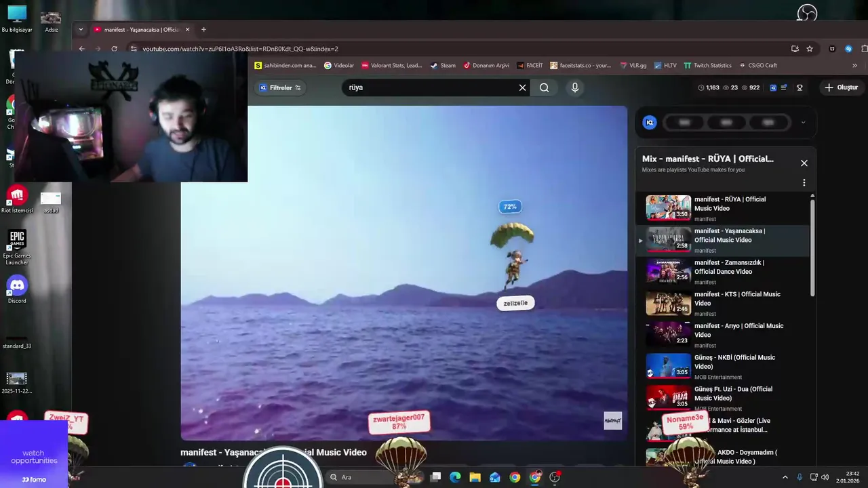This screenshot has height=488, width=868.
Task: Open the Mix playlist three-dot menu
Action: [804, 183]
